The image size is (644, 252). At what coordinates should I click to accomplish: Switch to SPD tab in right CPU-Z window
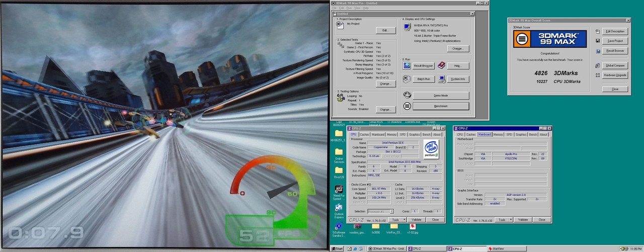(509, 135)
